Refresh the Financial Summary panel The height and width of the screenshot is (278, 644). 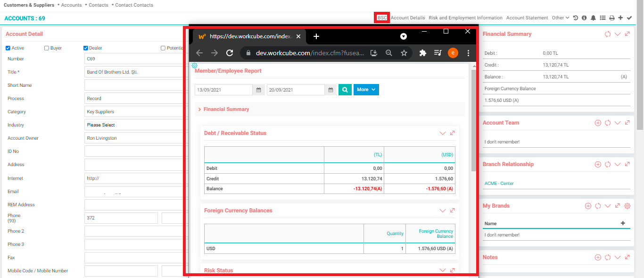(608, 34)
